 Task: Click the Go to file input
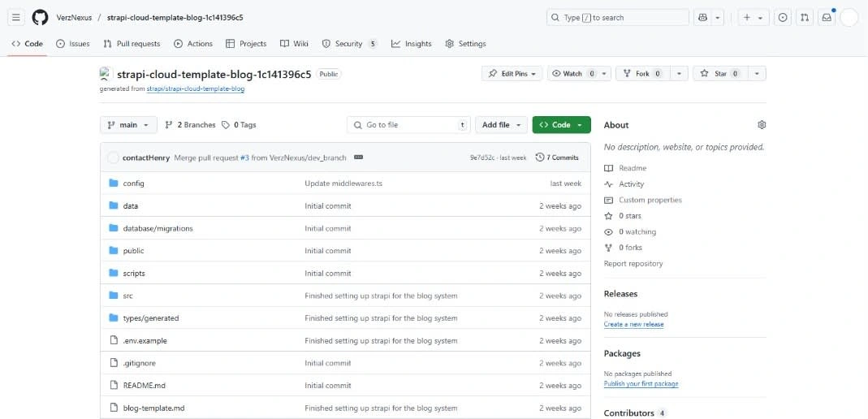tap(409, 125)
